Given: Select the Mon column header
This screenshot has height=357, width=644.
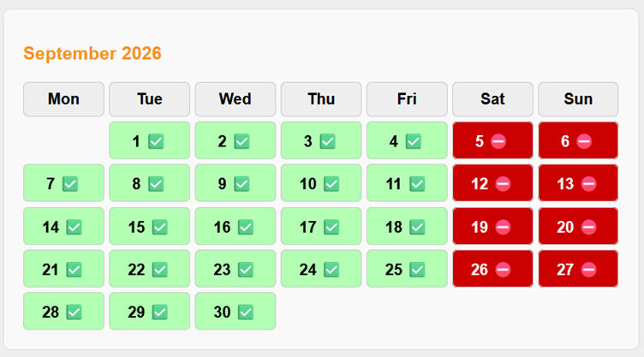Looking at the screenshot, I should pyautogui.click(x=63, y=99).
